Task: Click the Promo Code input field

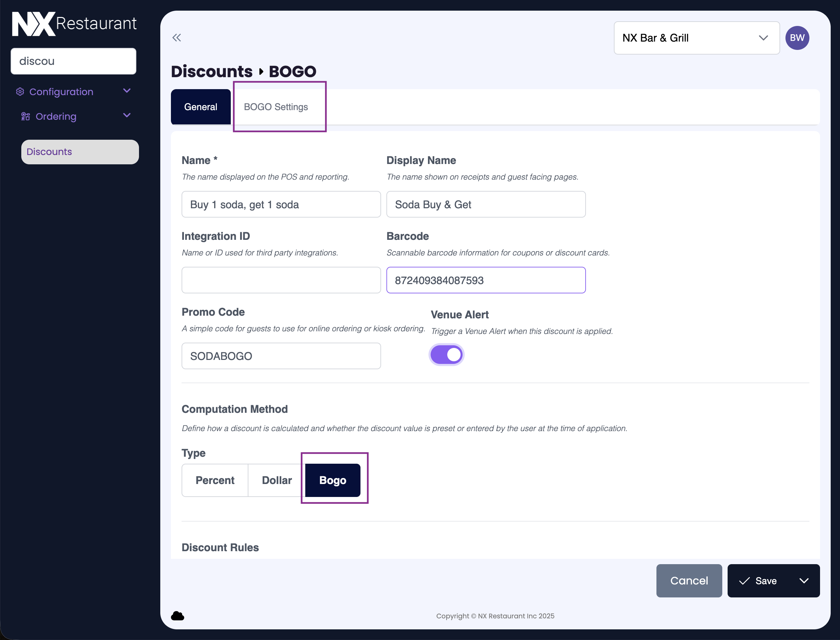Action: [281, 356]
